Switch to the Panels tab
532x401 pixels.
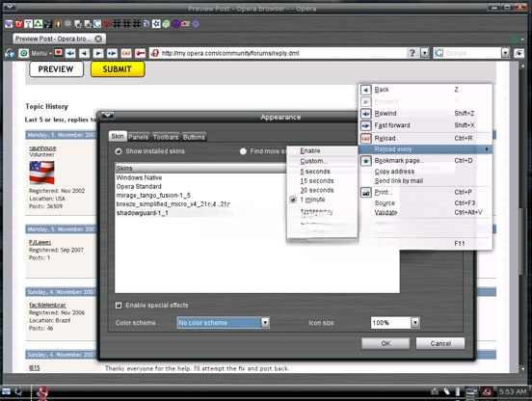pos(139,137)
